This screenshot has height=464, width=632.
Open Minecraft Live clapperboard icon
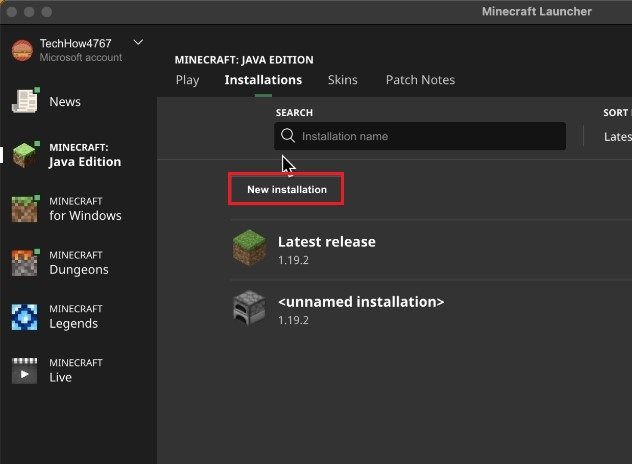coord(24,371)
